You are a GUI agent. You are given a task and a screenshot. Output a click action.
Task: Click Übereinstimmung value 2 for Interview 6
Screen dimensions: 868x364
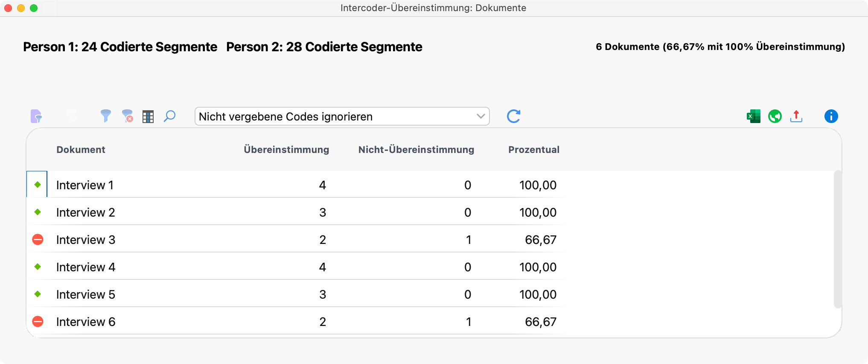click(x=323, y=322)
